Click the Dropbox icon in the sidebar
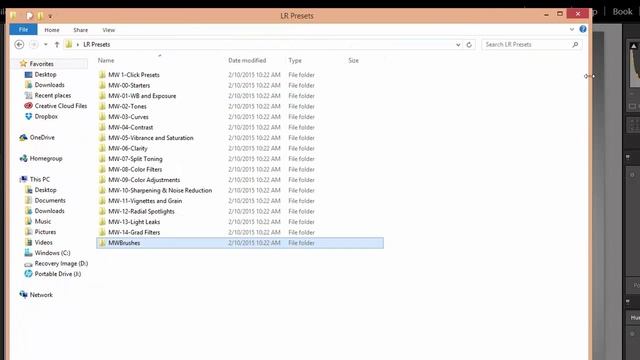Screen dimensions: 640x360 click(x=28, y=116)
